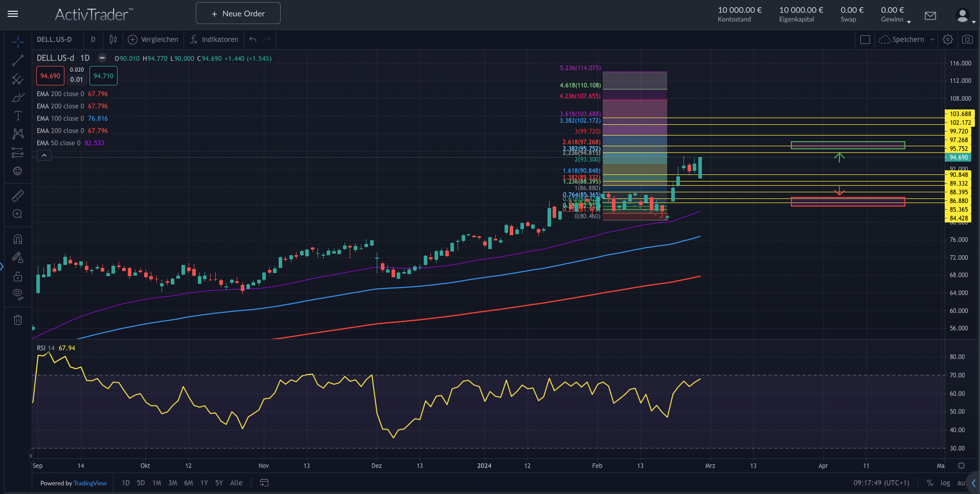980x494 pixels.
Task: Toggle lock all drawing tools
Action: [x=18, y=276]
